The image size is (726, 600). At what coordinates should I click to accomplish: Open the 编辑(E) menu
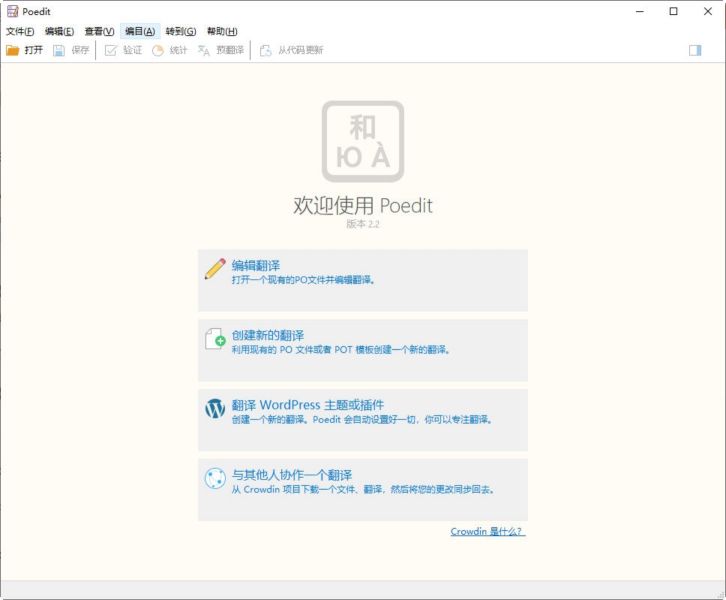click(59, 31)
